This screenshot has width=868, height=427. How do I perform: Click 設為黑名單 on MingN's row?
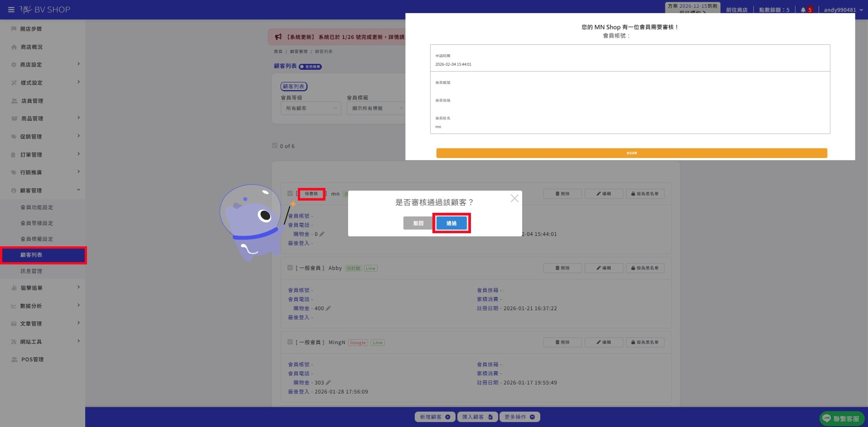tap(645, 342)
